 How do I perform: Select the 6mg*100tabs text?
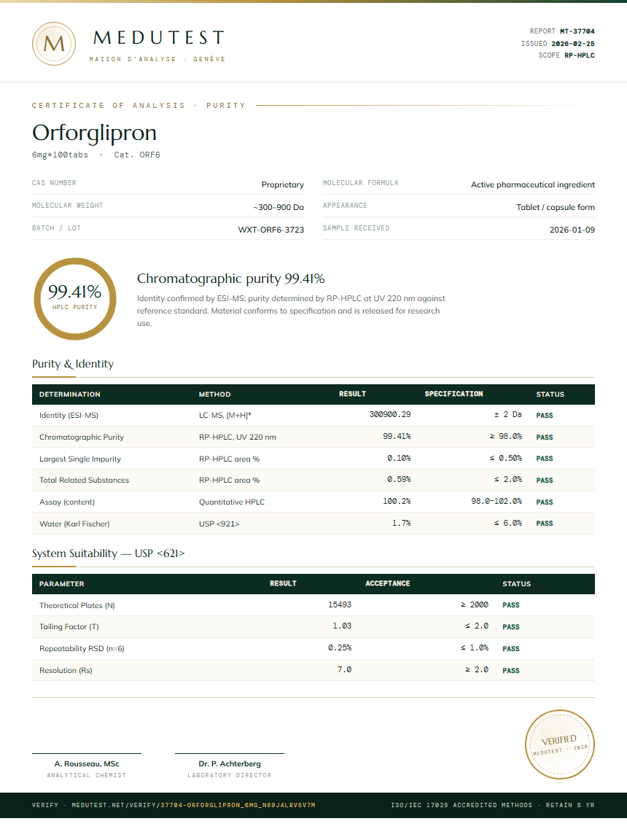(60, 155)
